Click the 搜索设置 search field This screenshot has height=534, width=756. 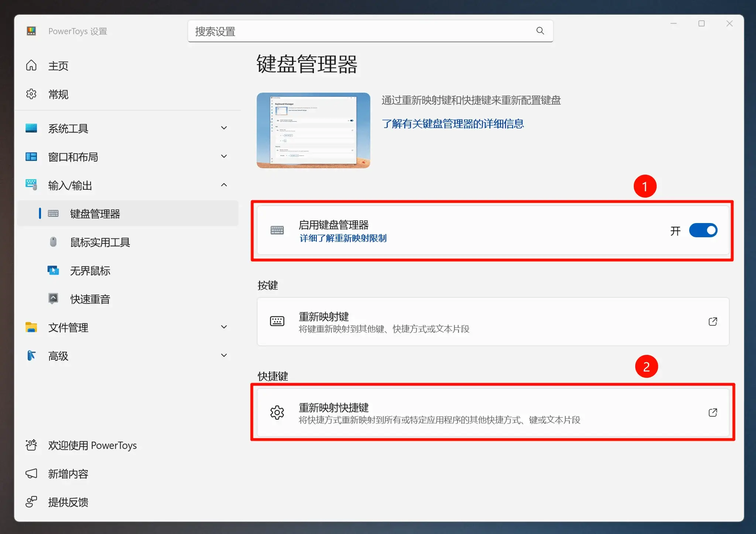point(370,31)
